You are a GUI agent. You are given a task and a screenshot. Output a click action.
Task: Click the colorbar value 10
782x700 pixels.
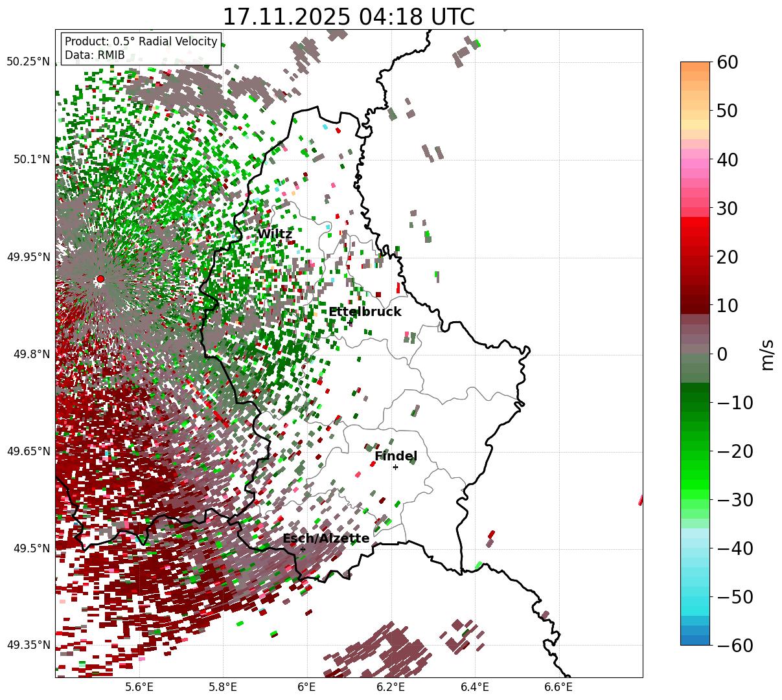click(726, 306)
